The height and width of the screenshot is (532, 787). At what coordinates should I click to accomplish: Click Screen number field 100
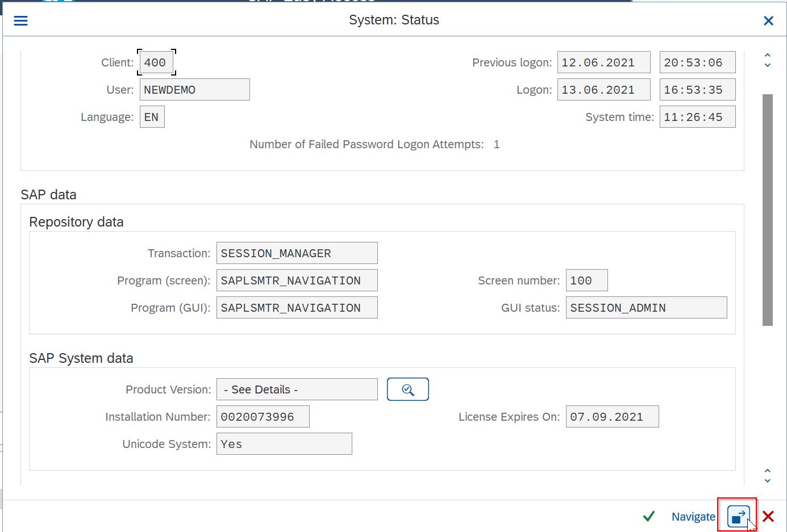(x=586, y=280)
